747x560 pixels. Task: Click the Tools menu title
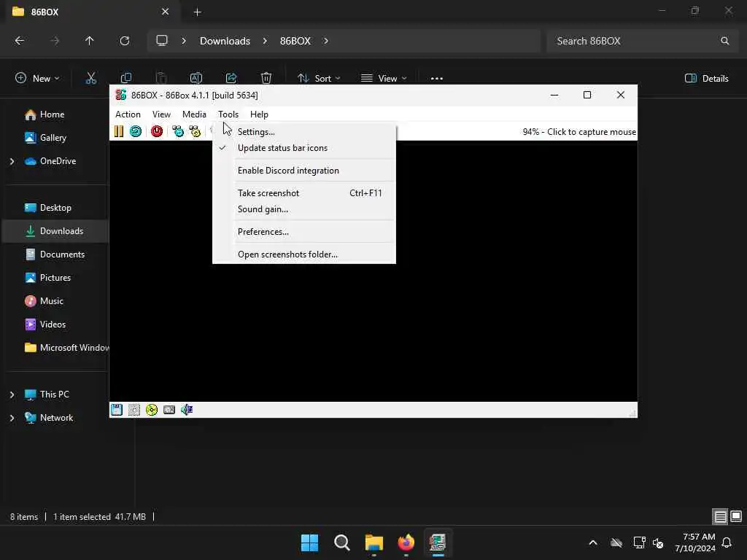coord(228,114)
